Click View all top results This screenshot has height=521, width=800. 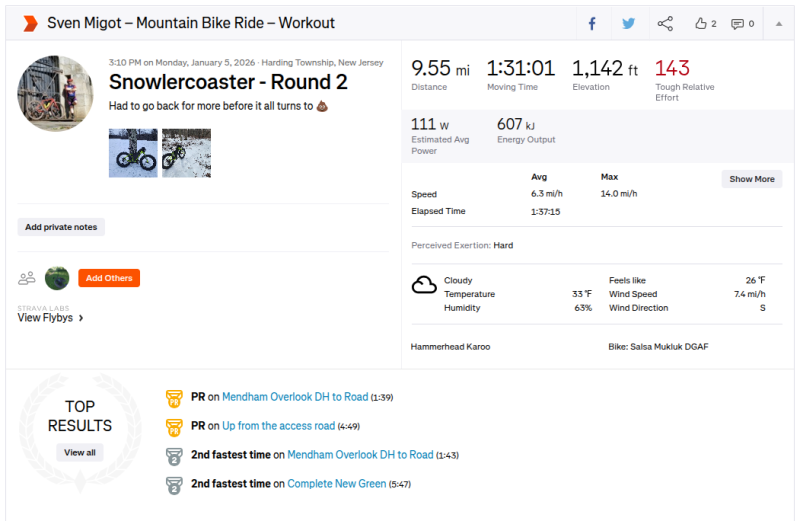point(80,452)
